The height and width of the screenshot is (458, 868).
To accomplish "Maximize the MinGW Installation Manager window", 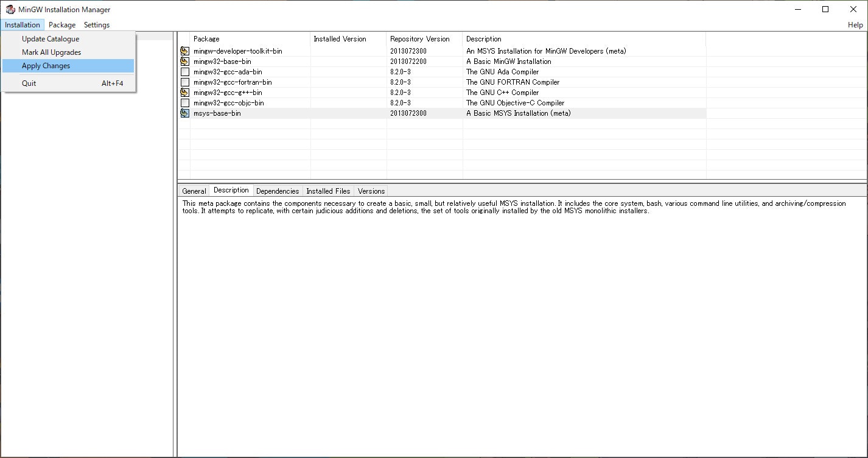I will click(825, 9).
